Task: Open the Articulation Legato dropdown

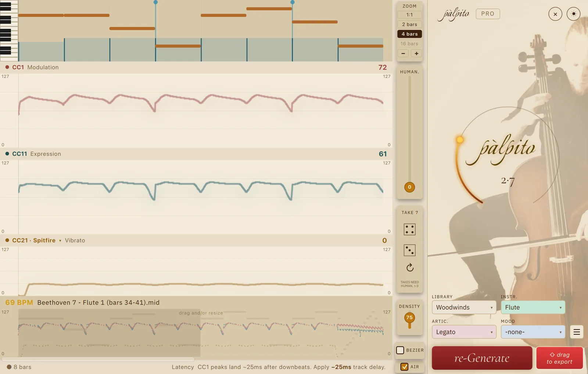Action: [x=464, y=332]
